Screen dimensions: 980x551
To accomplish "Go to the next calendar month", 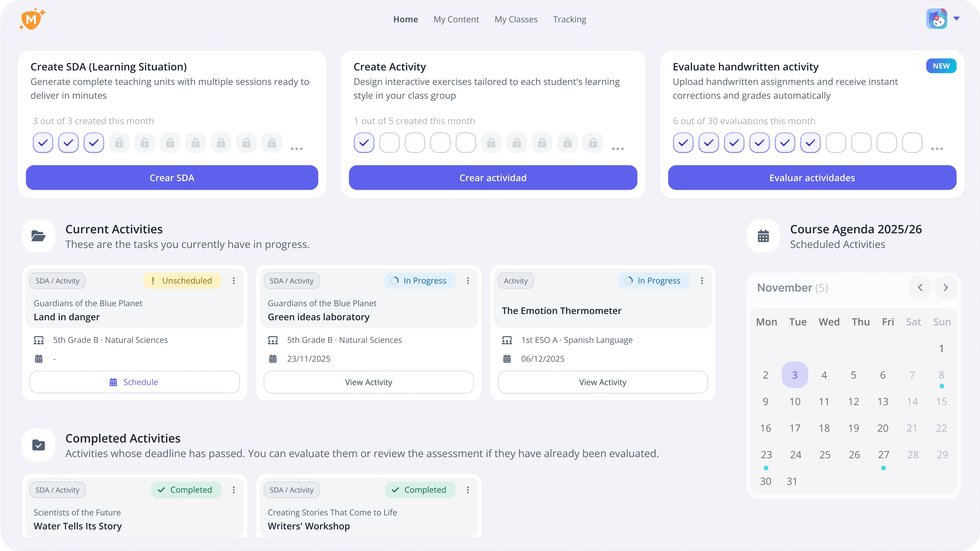I will tap(945, 288).
